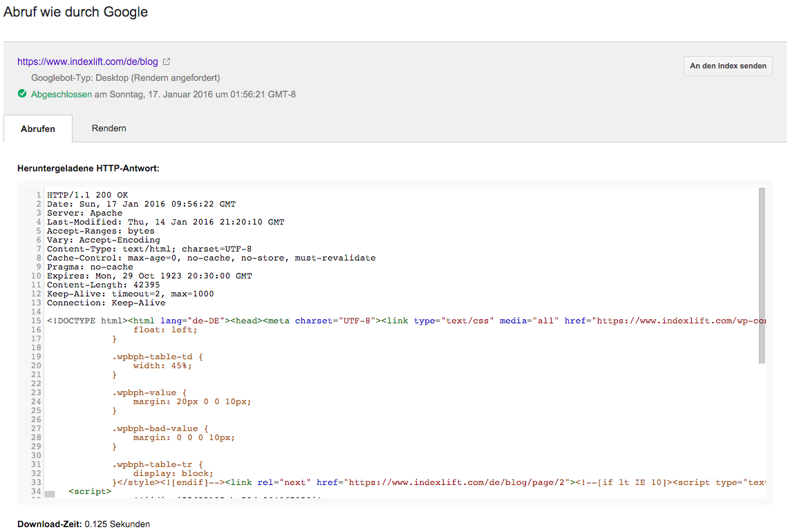Click the '.wpbph-table-td {' code line
788x532 pixels.
point(158,357)
